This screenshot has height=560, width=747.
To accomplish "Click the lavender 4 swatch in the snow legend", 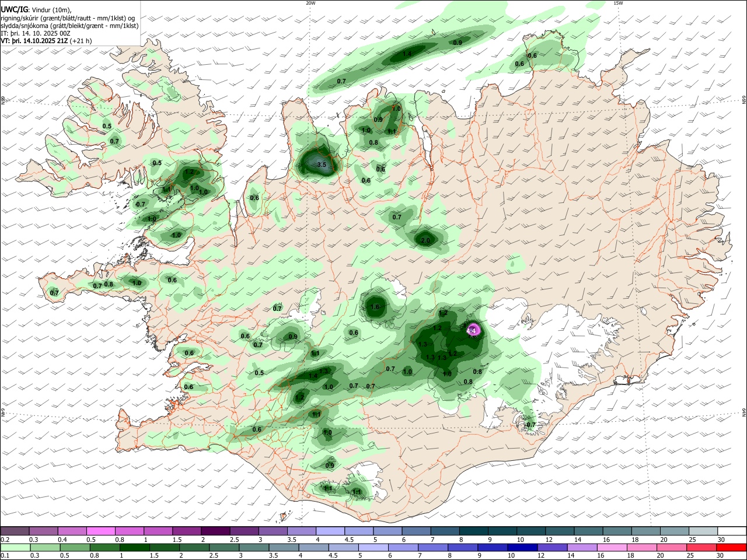I will pos(329,531).
